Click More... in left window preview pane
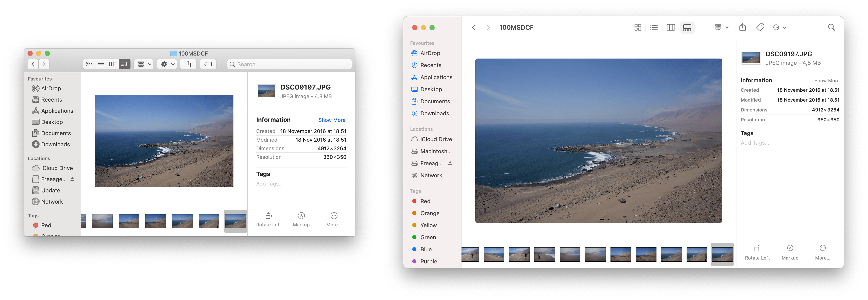 click(x=334, y=219)
